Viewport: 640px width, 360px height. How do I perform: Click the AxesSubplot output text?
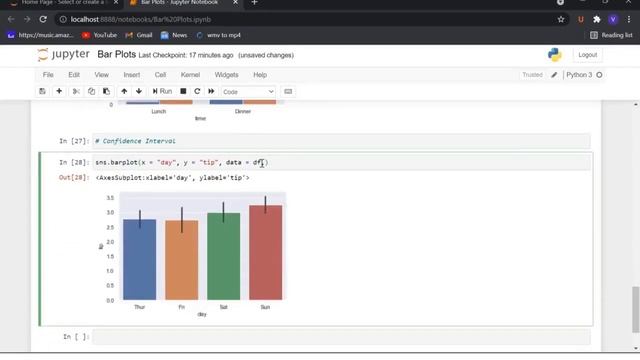[172, 178]
